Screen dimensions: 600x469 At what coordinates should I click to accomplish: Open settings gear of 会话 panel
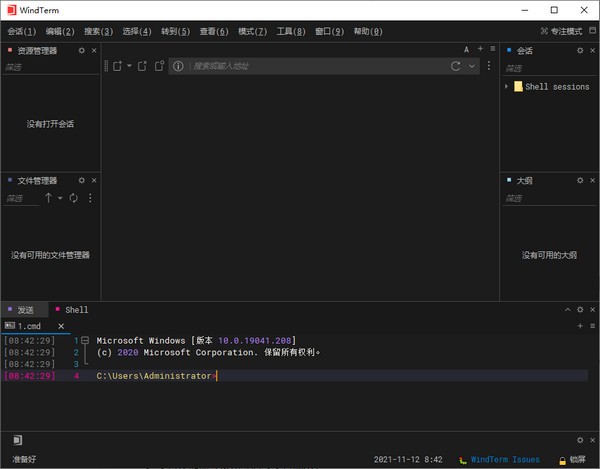click(x=579, y=50)
